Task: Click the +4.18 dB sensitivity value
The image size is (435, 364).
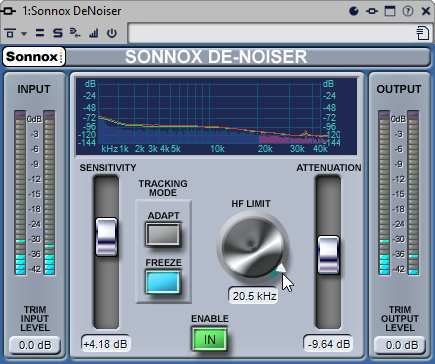Action: [105, 344]
